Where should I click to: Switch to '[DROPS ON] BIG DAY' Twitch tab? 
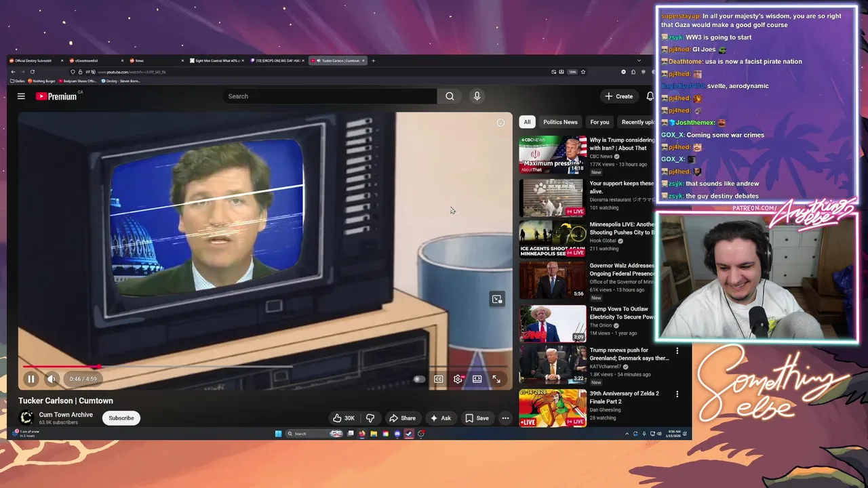pyautogui.click(x=277, y=60)
